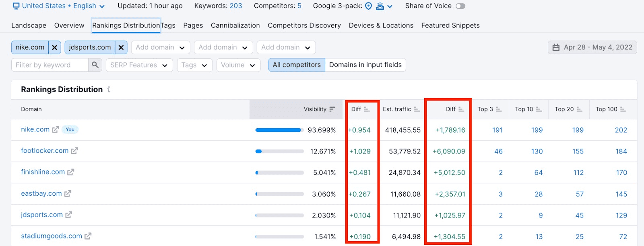Image resolution: width=644 pixels, height=246 pixels.
Task: Click the Filter by keyword input field
Action: pyautogui.click(x=50, y=65)
